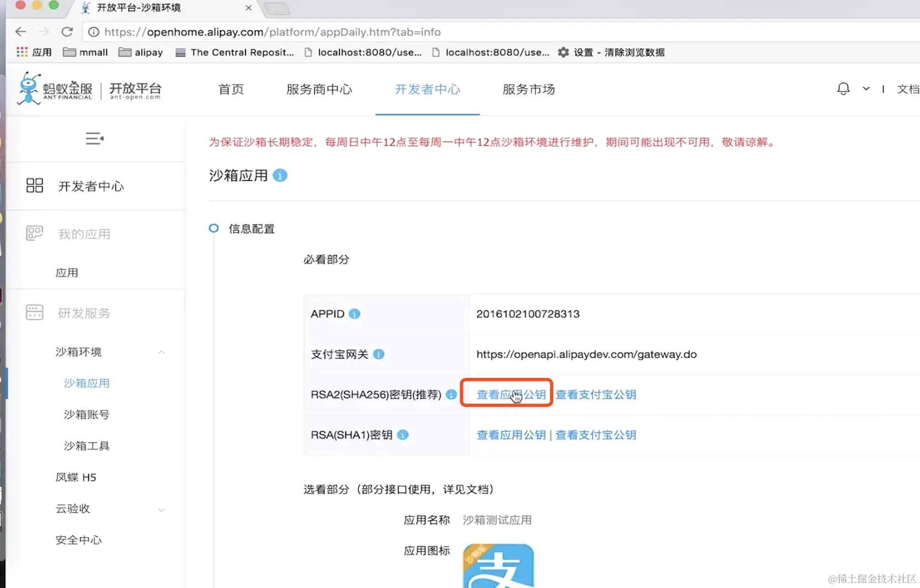This screenshot has width=920, height=588.
Task: Click info icon next to RSA(SHA1)密钥
Action: [x=403, y=435]
